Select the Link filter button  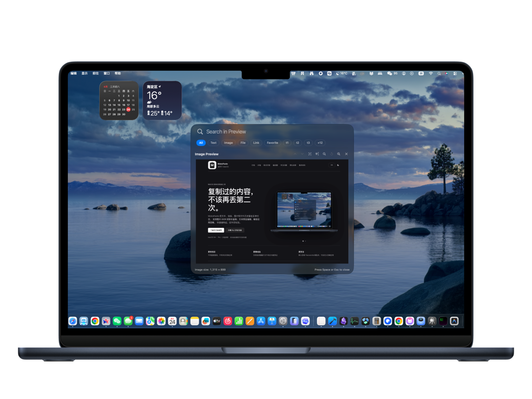[256, 143]
